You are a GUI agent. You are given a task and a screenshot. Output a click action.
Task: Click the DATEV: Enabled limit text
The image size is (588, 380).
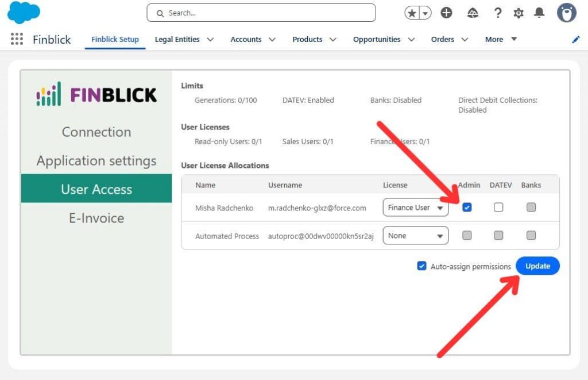308,100
